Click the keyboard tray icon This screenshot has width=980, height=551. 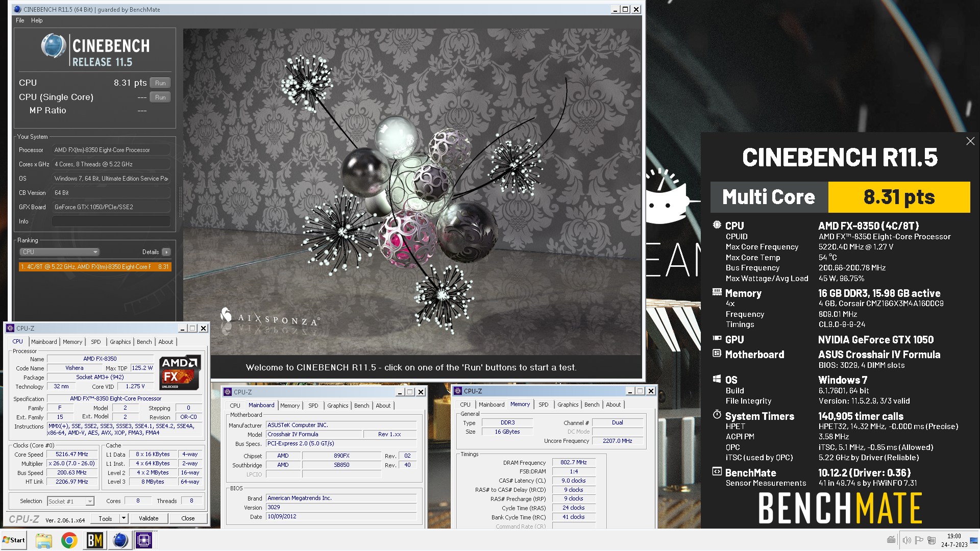click(x=891, y=540)
